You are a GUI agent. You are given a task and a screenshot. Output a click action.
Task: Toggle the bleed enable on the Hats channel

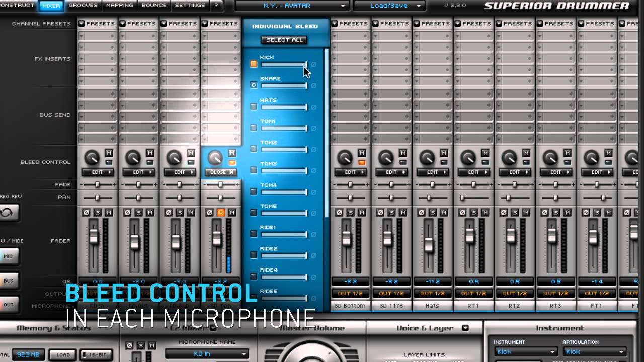coord(444,162)
